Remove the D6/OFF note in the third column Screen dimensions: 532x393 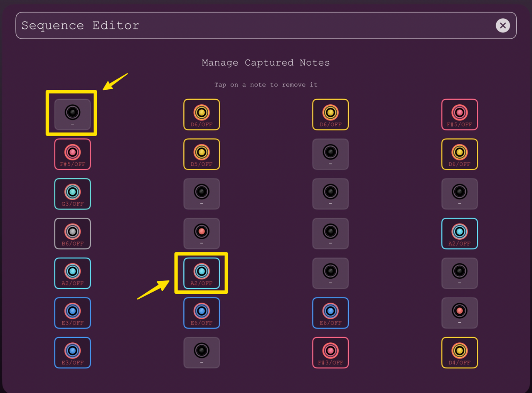point(330,114)
